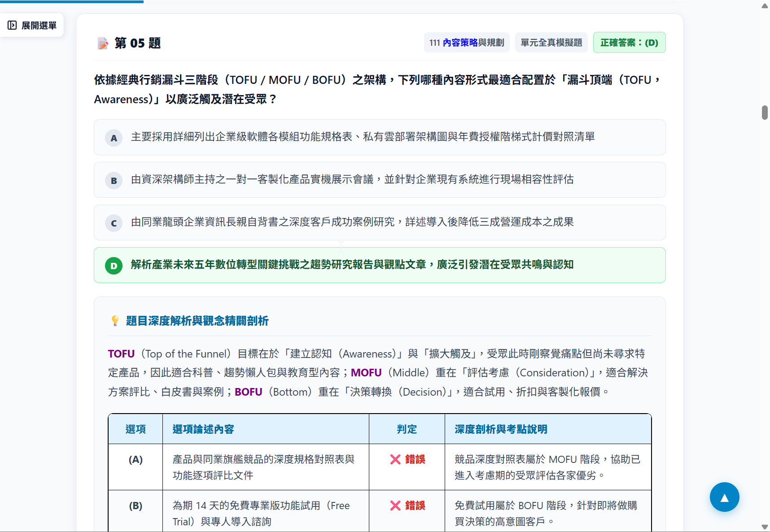This screenshot has width=770, height=532.
Task: Click the 判定 column header
Action: tap(407, 429)
